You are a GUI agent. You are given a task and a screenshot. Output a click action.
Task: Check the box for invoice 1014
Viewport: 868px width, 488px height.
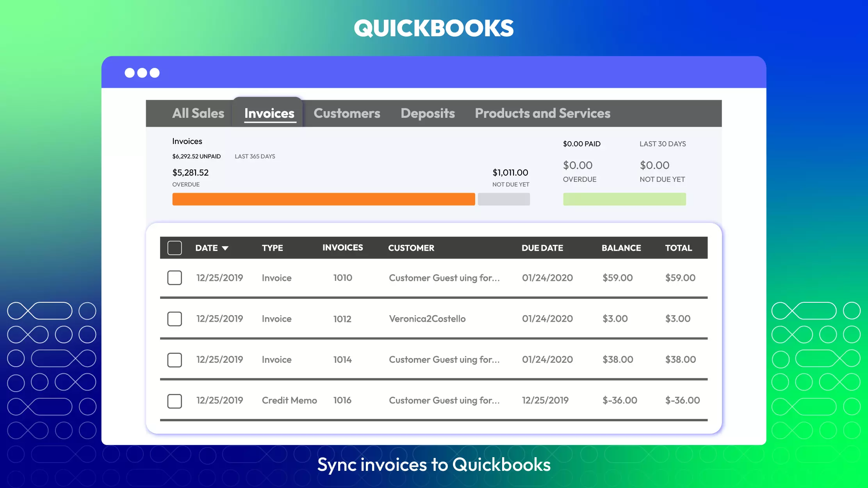tap(175, 360)
